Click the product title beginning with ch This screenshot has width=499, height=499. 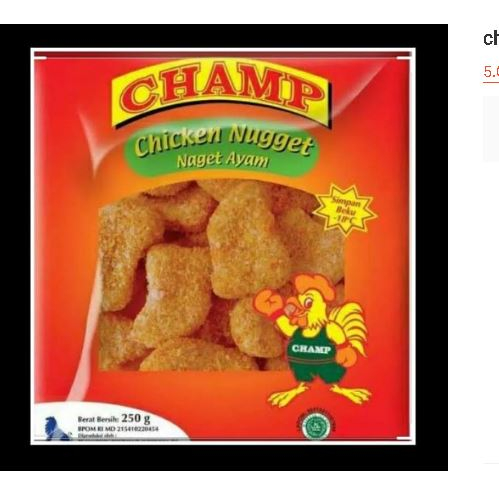tap(491, 39)
